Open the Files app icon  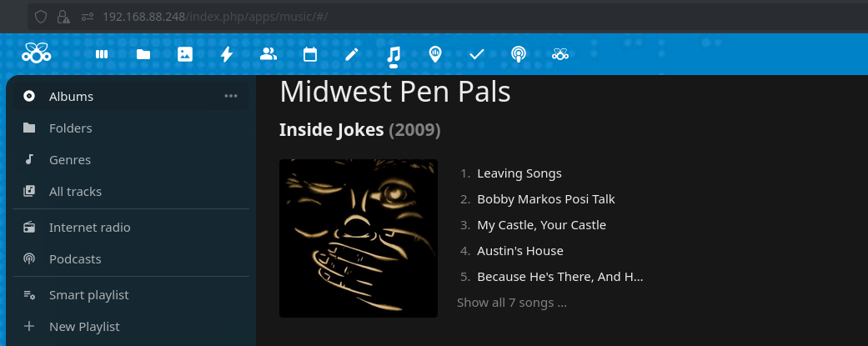click(x=143, y=54)
